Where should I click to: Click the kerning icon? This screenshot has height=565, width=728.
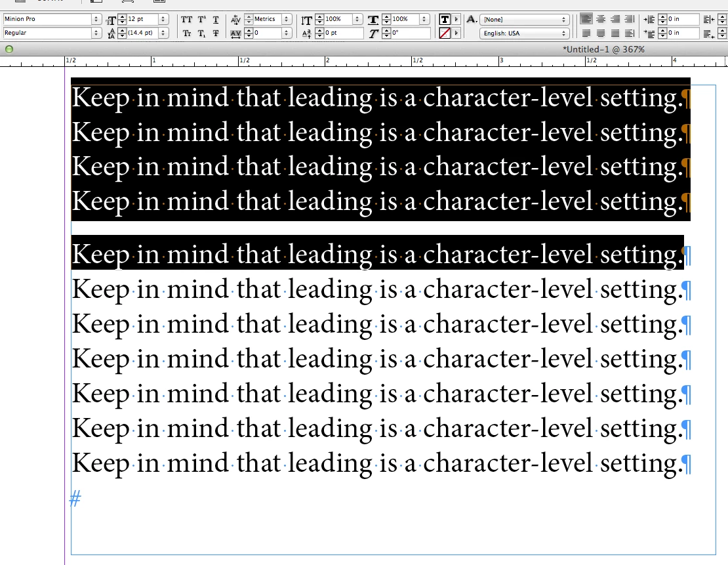coord(236,20)
